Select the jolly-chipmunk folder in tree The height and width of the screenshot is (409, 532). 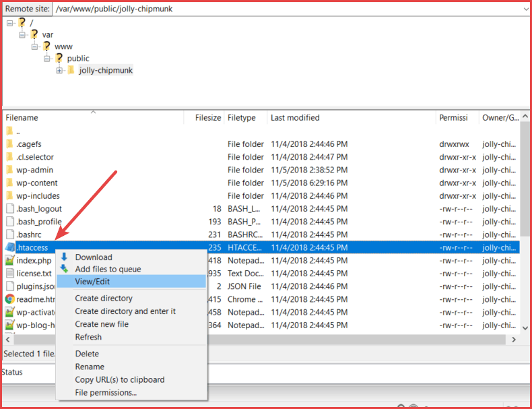(x=106, y=70)
